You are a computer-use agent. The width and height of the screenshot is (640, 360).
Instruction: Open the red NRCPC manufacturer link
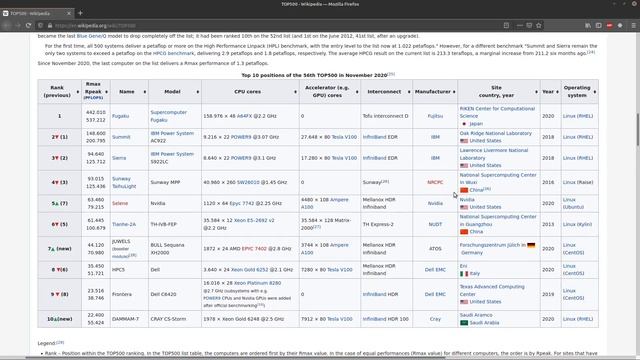pos(435,182)
